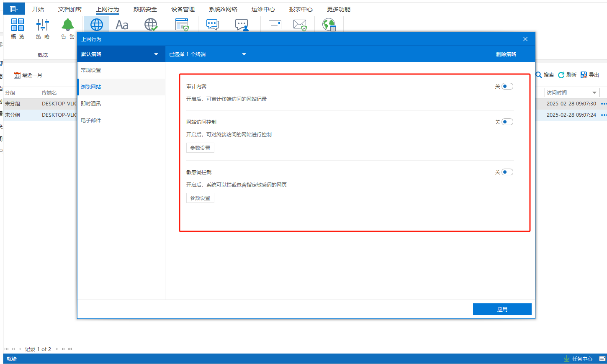This screenshot has width=607, height=364.
Task: Click the 最近一月 date range filter
Action: click(28, 75)
